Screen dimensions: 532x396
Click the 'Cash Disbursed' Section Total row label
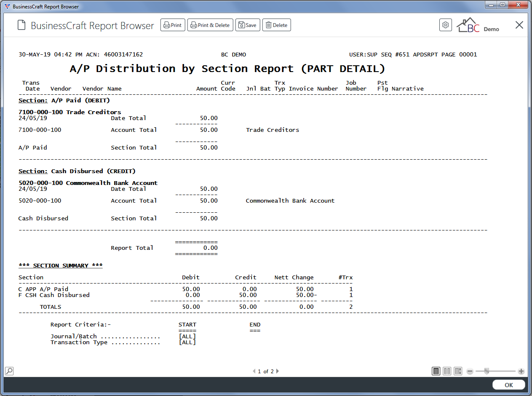(43, 218)
